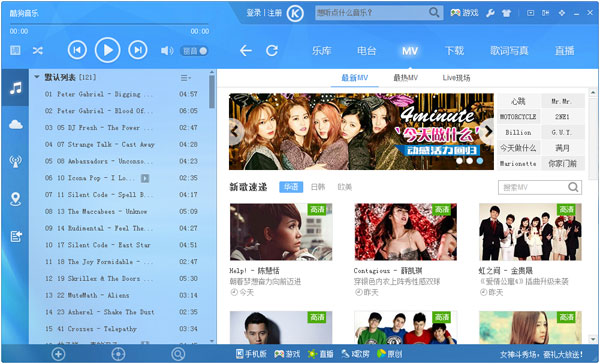Open the 直播 live tab
This screenshot has height=364, width=600.
pyautogui.click(x=565, y=51)
